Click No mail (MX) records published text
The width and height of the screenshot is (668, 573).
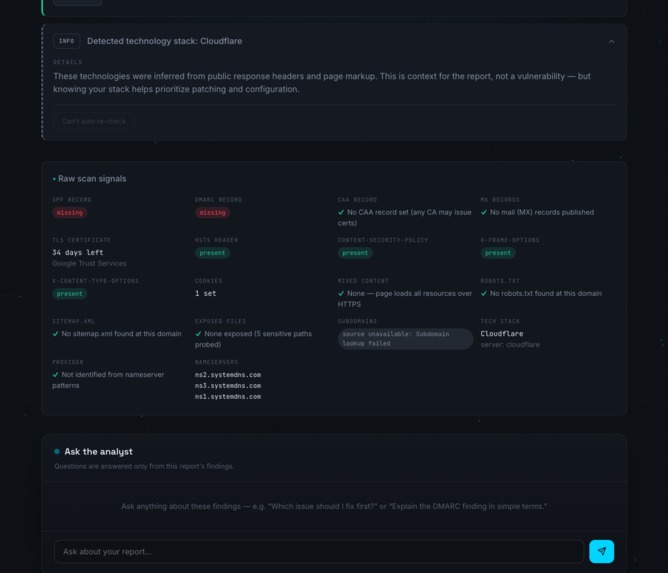click(x=541, y=212)
